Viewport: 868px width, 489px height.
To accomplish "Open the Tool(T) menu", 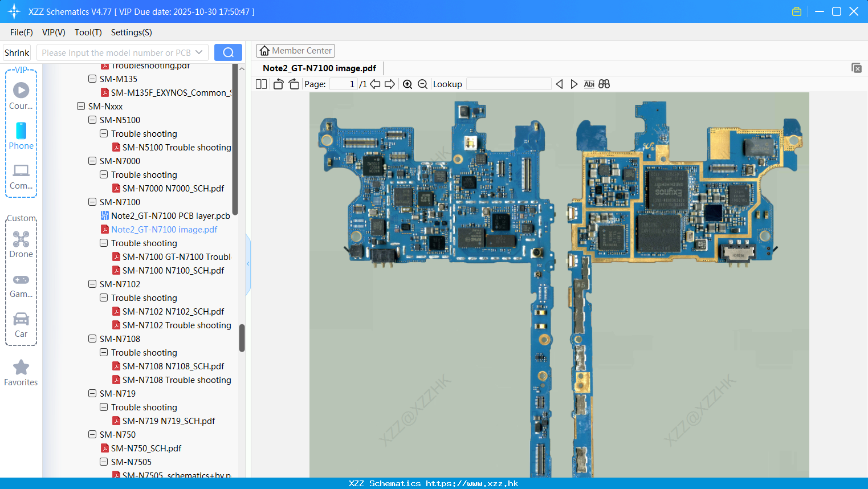I will (88, 32).
